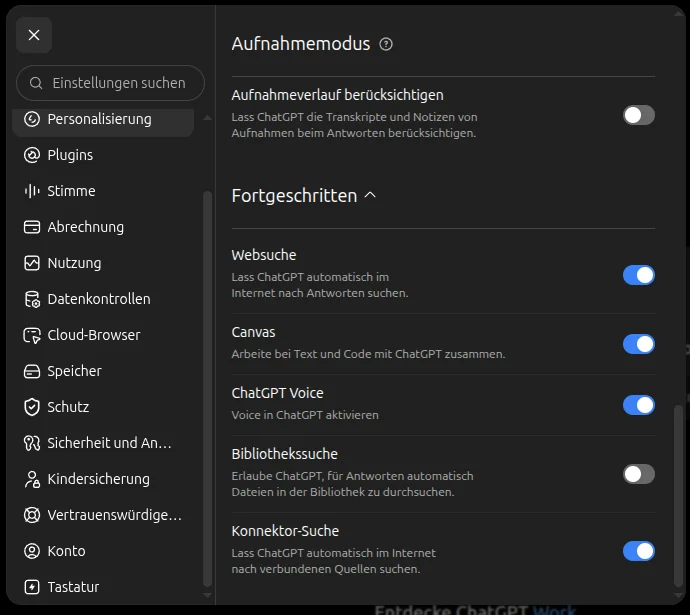Open Sicherheit und An… settings
The width and height of the screenshot is (690, 615).
click(x=103, y=443)
